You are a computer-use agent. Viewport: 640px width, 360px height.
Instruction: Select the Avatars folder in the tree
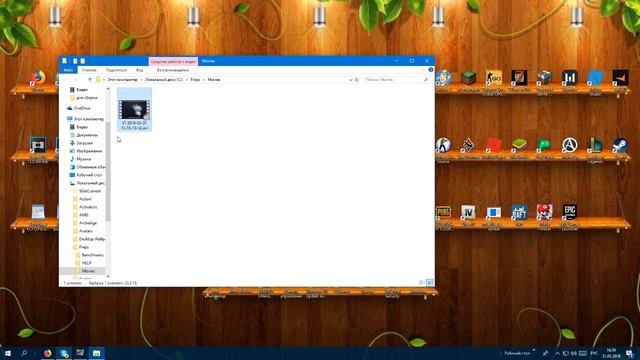(x=85, y=231)
